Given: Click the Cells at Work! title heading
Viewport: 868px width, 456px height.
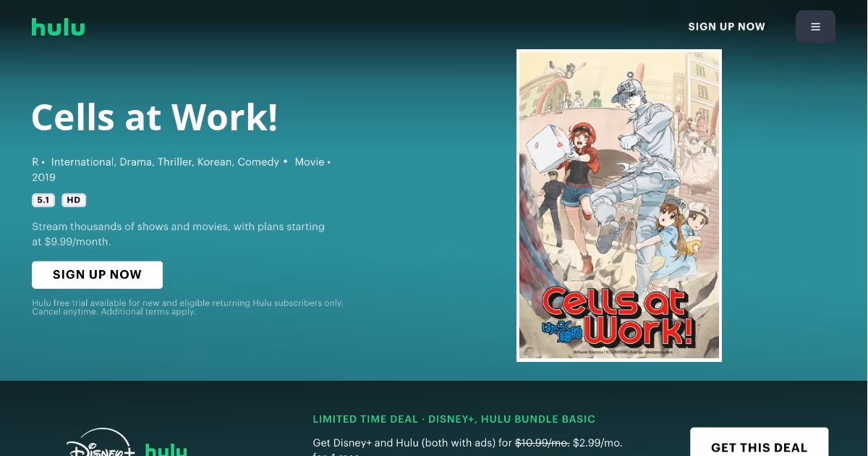Looking at the screenshot, I should [155, 117].
